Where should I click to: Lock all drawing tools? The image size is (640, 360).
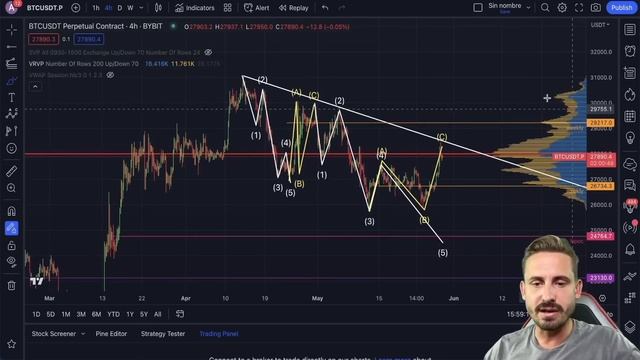tap(11, 245)
